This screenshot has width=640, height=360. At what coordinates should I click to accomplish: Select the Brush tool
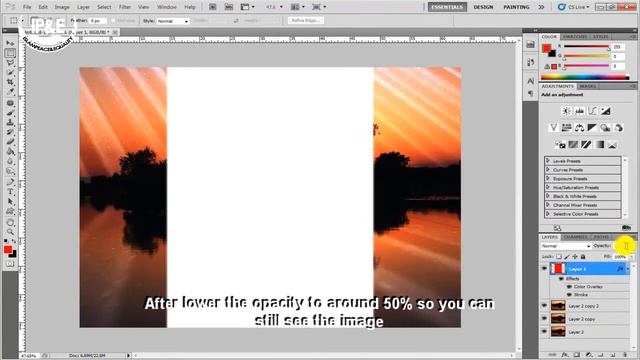pyautogui.click(x=10, y=112)
